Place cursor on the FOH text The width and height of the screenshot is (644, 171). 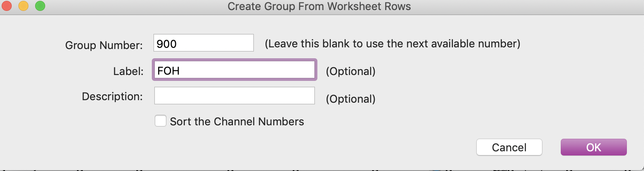[169, 71]
